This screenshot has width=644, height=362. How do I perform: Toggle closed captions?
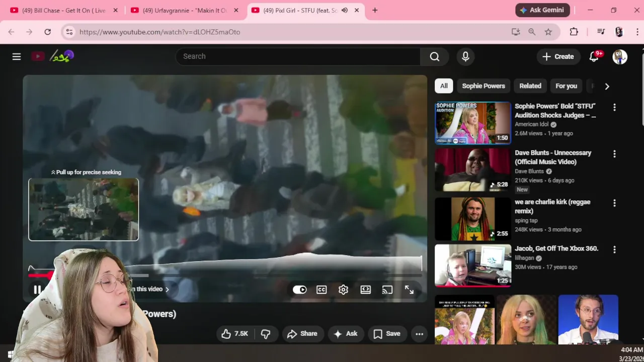coord(321,290)
